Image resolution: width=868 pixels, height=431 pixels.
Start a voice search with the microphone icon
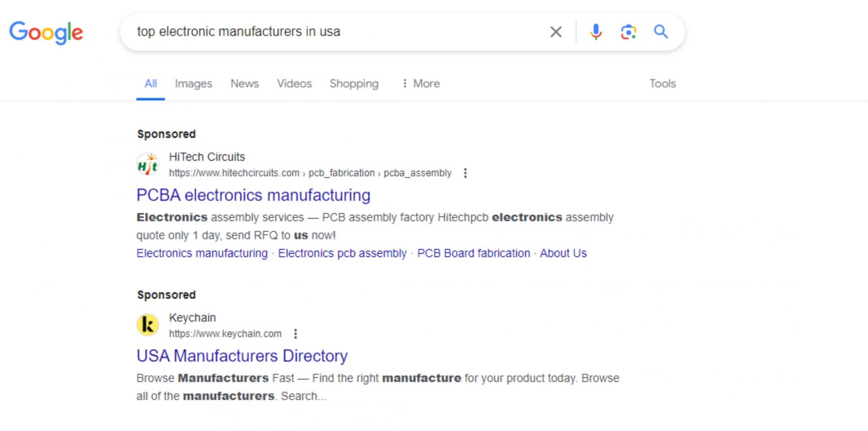(x=596, y=32)
